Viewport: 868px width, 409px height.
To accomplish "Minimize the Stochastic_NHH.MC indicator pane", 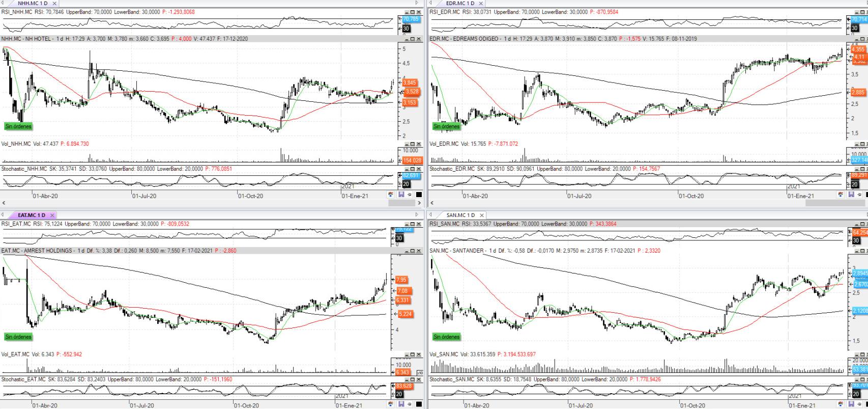I will coord(407,169).
